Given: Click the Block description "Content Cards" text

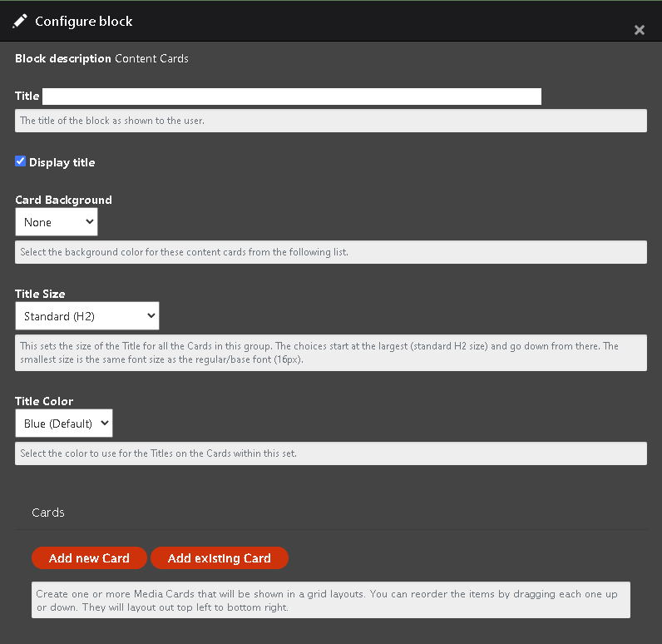Looking at the screenshot, I should pyautogui.click(x=151, y=58).
